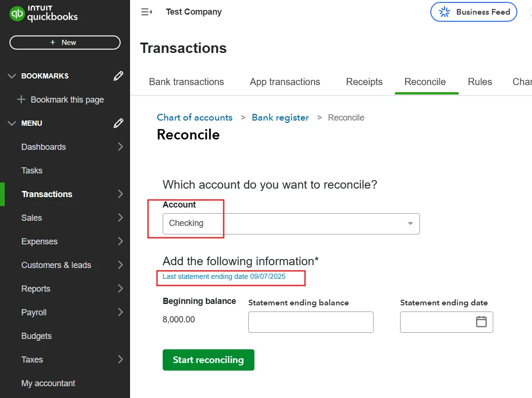
Task: Click the plus icon for Bookmark this page
Action: [x=21, y=100]
